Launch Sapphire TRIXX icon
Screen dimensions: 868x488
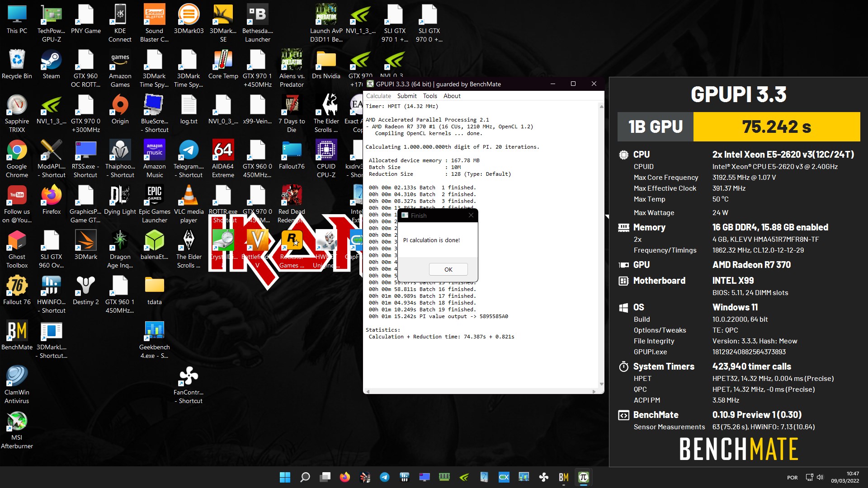(x=17, y=114)
